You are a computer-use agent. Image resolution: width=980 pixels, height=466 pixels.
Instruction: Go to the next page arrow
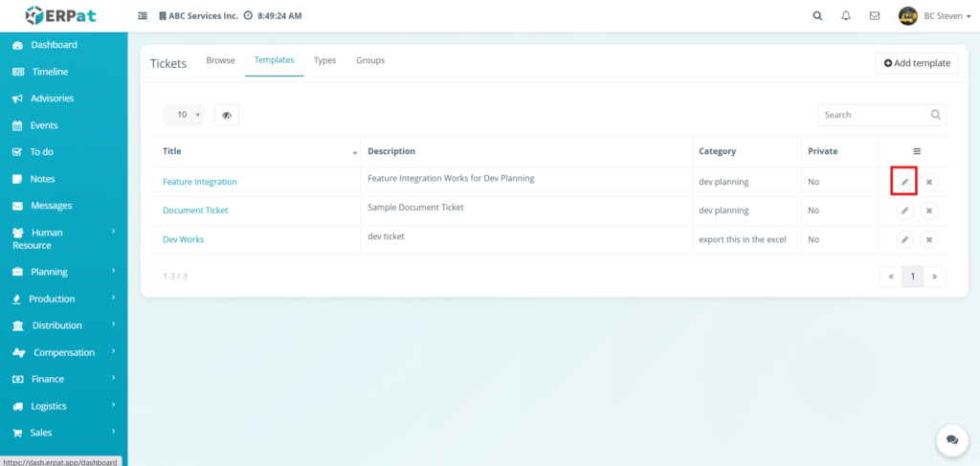935,277
